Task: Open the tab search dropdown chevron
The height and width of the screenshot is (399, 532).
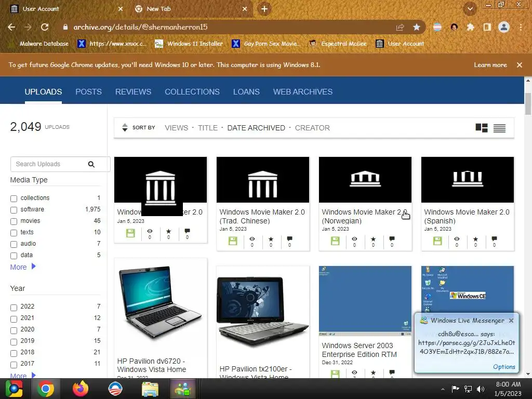Action: coord(470,9)
